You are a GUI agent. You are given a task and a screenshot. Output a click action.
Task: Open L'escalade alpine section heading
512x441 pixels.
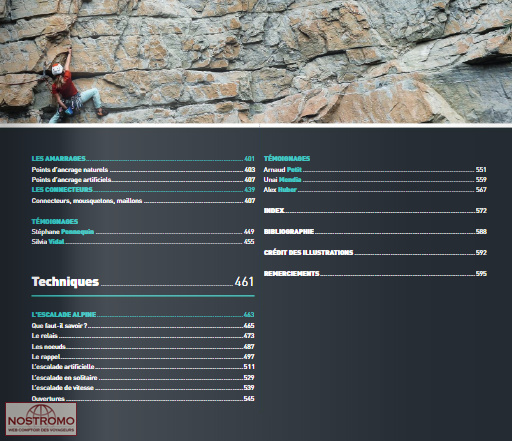tap(143, 315)
